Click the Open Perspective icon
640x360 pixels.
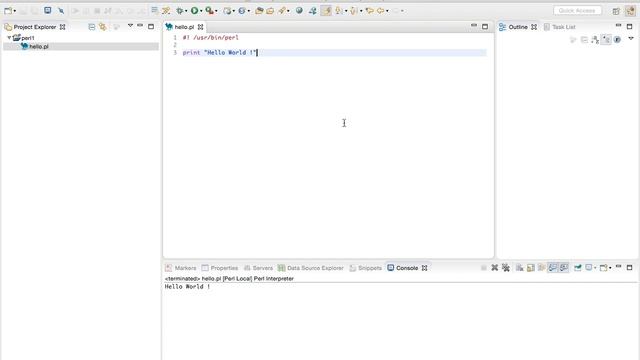point(616,11)
